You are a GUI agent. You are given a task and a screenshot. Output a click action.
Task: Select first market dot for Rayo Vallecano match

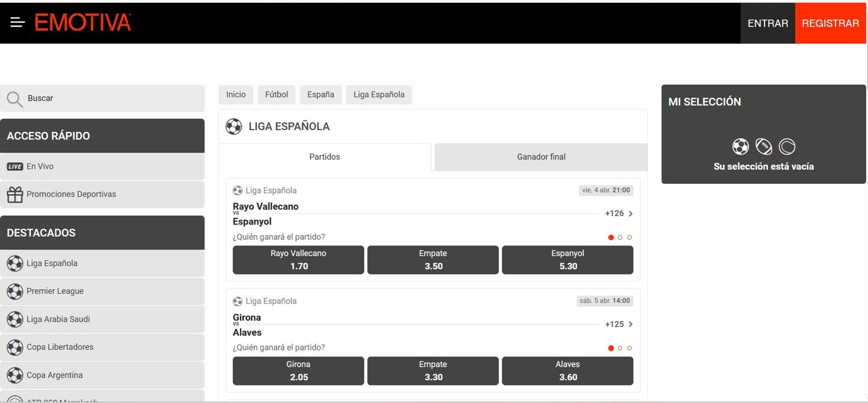[611, 237]
